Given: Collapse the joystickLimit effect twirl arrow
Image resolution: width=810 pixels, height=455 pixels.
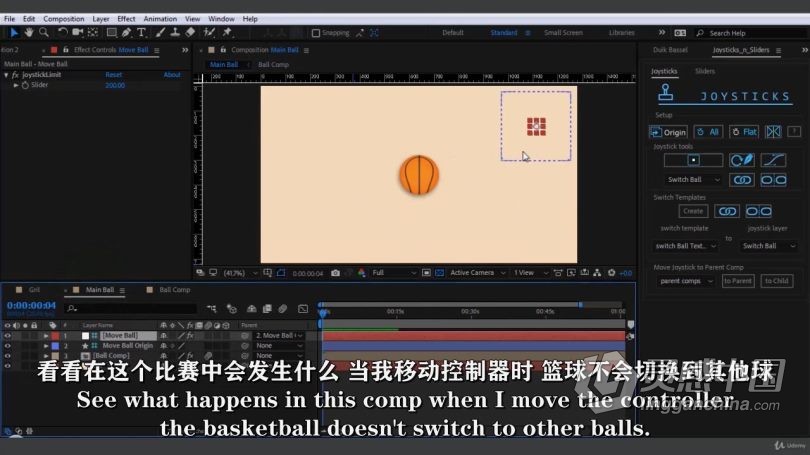Looking at the screenshot, I should coord(6,75).
